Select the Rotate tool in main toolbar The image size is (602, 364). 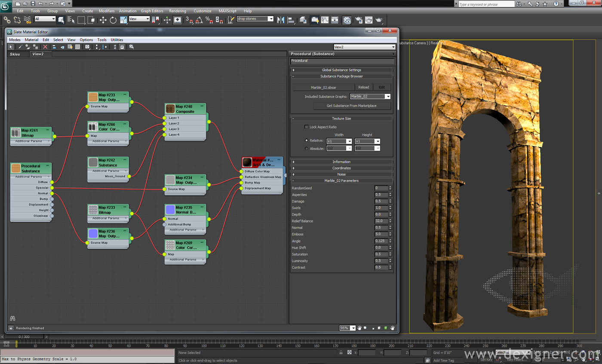coord(113,20)
